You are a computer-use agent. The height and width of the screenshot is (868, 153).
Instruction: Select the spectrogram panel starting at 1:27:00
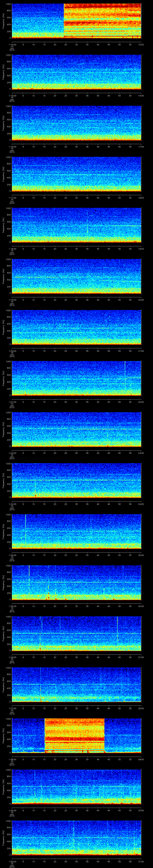pyautogui.click(x=76, y=685)
